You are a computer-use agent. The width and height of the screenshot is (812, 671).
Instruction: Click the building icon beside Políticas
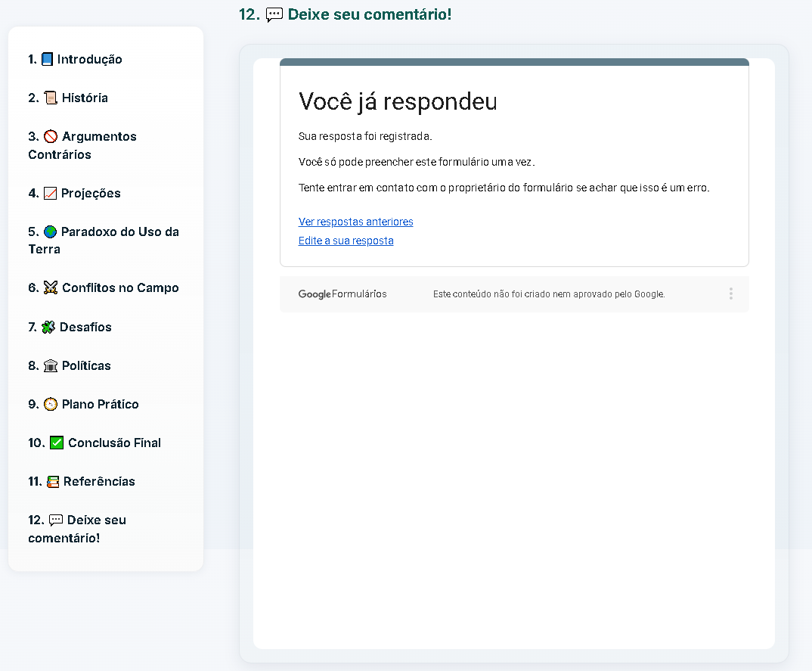click(50, 366)
